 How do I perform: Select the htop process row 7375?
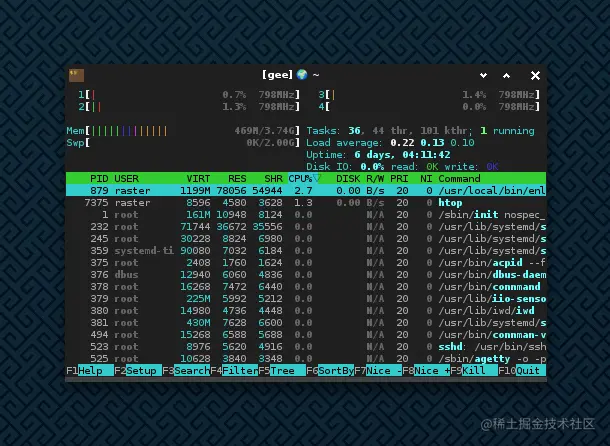[x=306, y=202]
